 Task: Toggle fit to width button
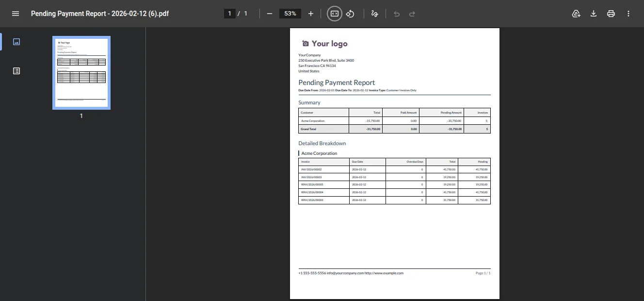pyautogui.click(x=335, y=14)
